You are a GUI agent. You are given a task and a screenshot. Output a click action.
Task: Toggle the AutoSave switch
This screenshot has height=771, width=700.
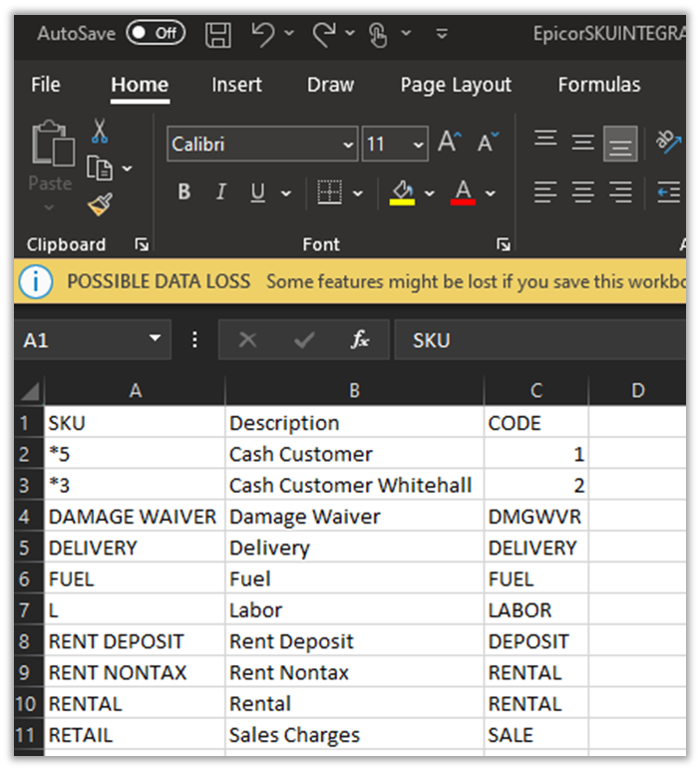156,33
